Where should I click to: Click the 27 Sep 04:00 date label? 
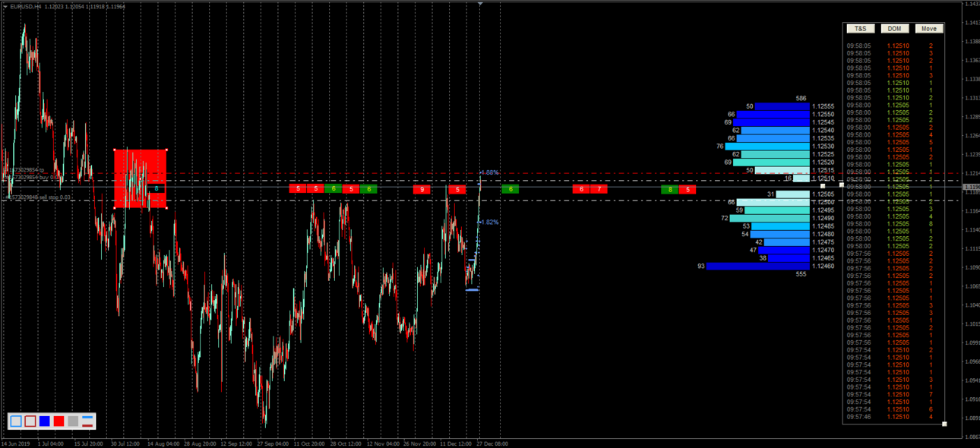pyautogui.click(x=273, y=443)
